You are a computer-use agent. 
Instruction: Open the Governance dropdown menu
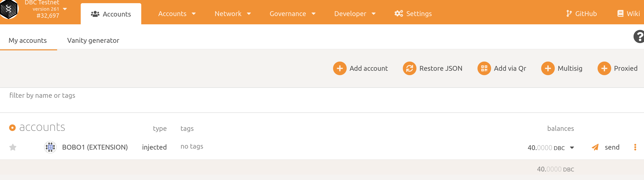pos(292,14)
